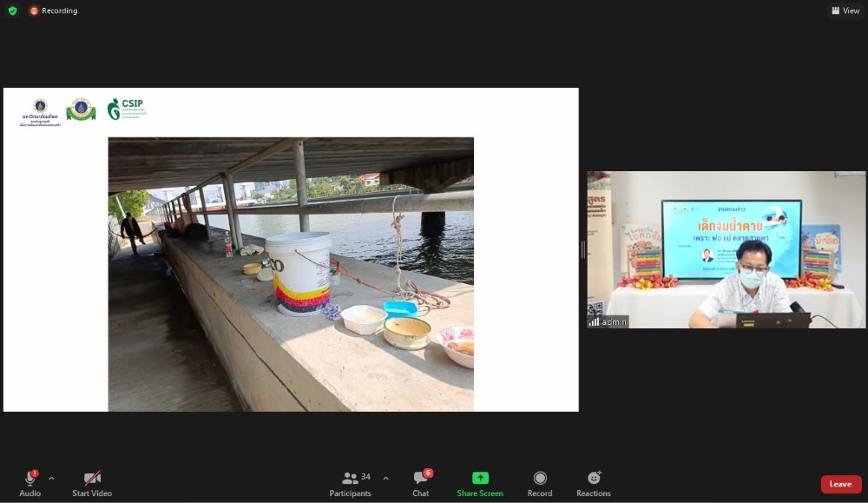Expand the audio options arrow
Viewport: 868px width, 503px height.
coord(51,478)
